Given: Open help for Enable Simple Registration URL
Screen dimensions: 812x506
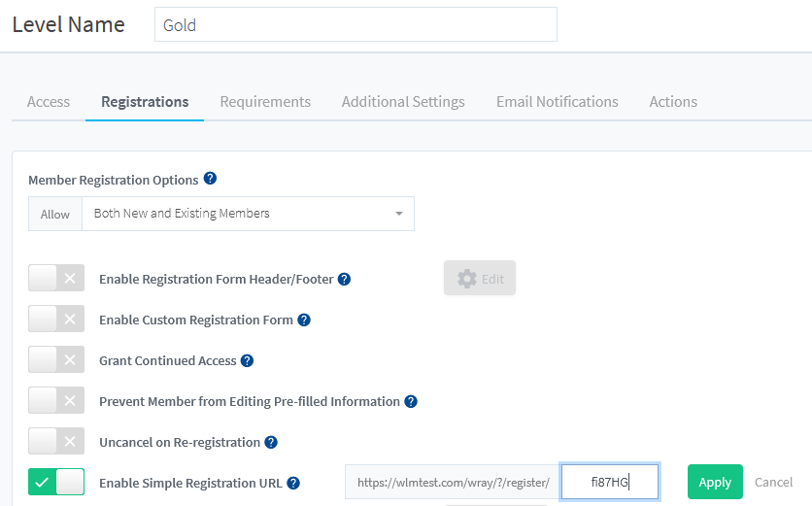Looking at the screenshot, I should (293, 484).
